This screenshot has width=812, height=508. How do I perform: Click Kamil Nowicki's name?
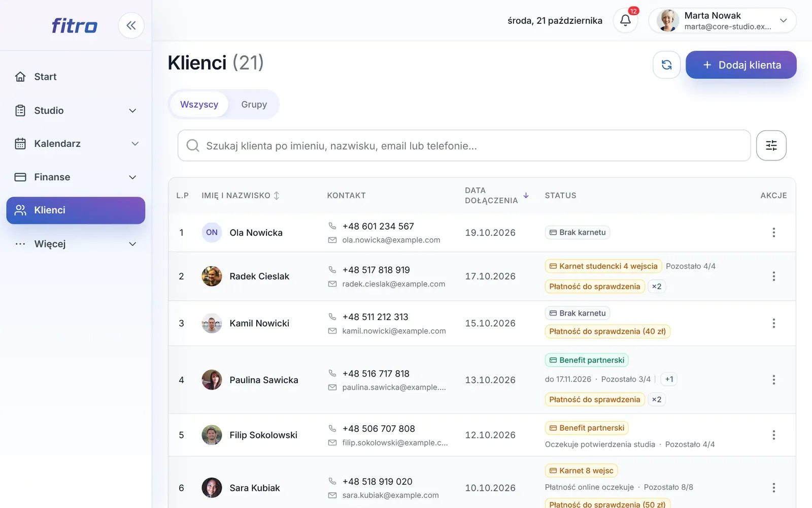tap(259, 324)
